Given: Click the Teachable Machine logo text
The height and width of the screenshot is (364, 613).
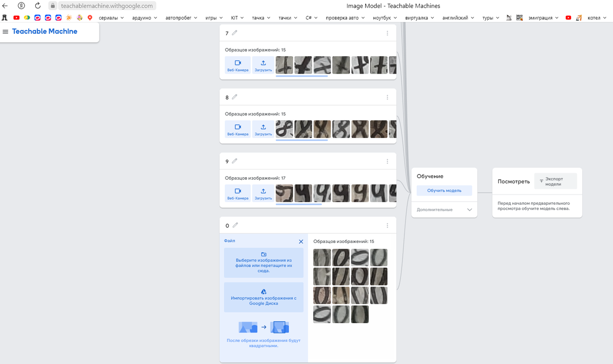Looking at the screenshot, I should (45, 31).
